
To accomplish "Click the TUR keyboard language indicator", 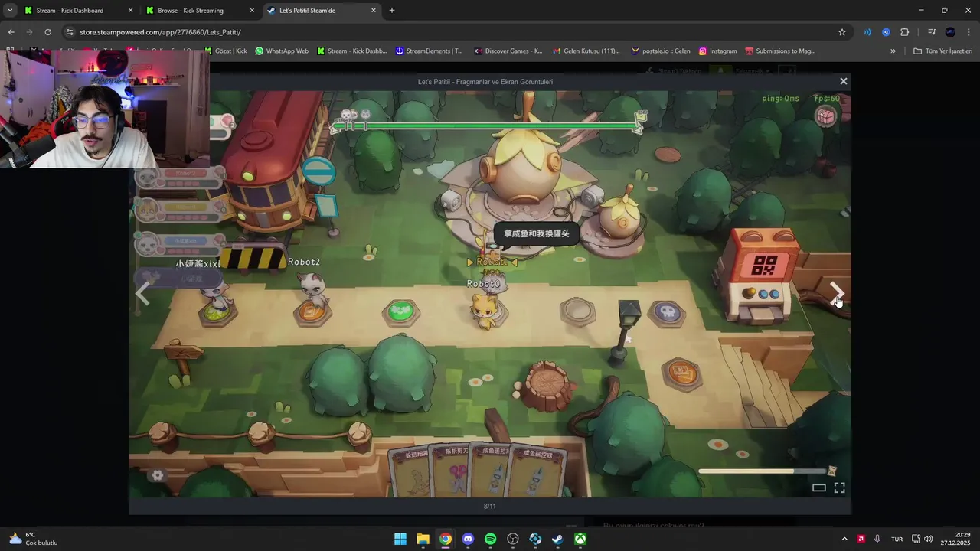I will (897, 539).
